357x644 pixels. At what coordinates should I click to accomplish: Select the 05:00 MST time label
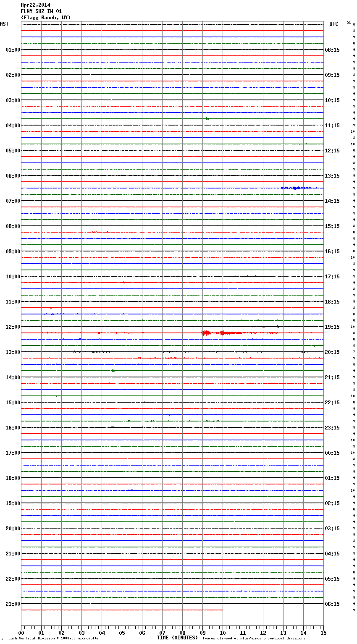click(13, 151)
